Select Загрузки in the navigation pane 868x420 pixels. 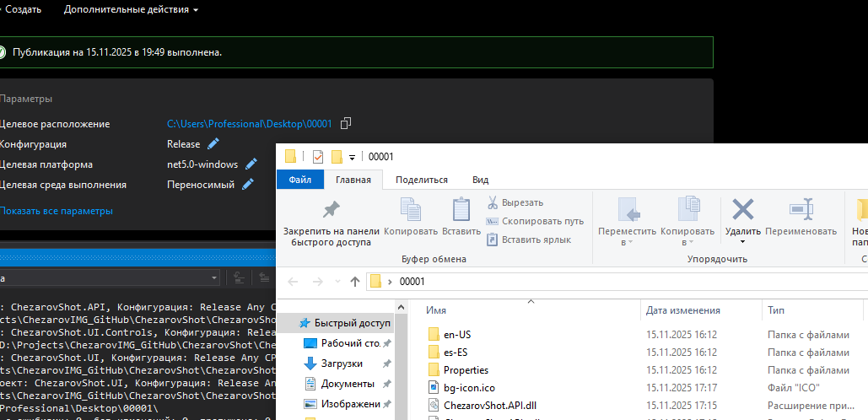point(342,363)
